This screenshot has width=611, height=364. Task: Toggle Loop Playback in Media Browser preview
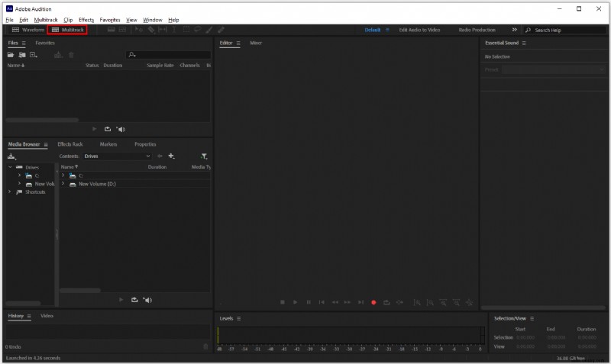(x=134, y=300)
